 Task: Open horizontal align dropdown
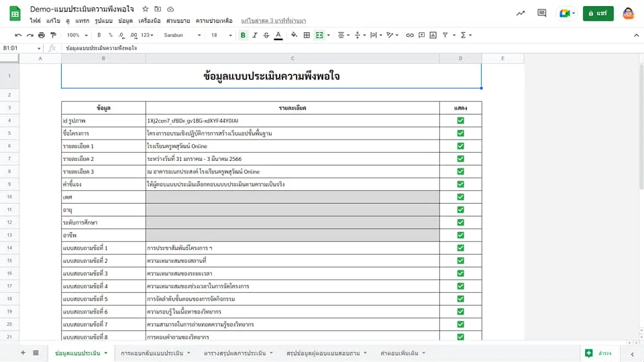point(343,36)
